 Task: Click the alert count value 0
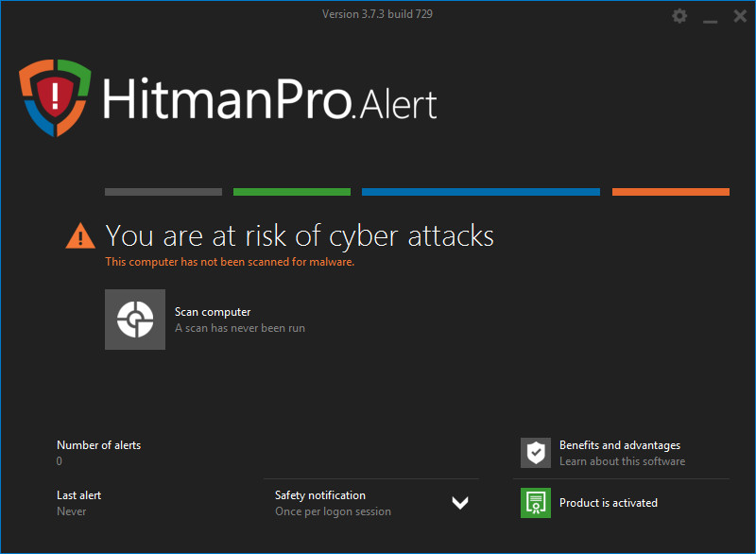pos(60,461)
